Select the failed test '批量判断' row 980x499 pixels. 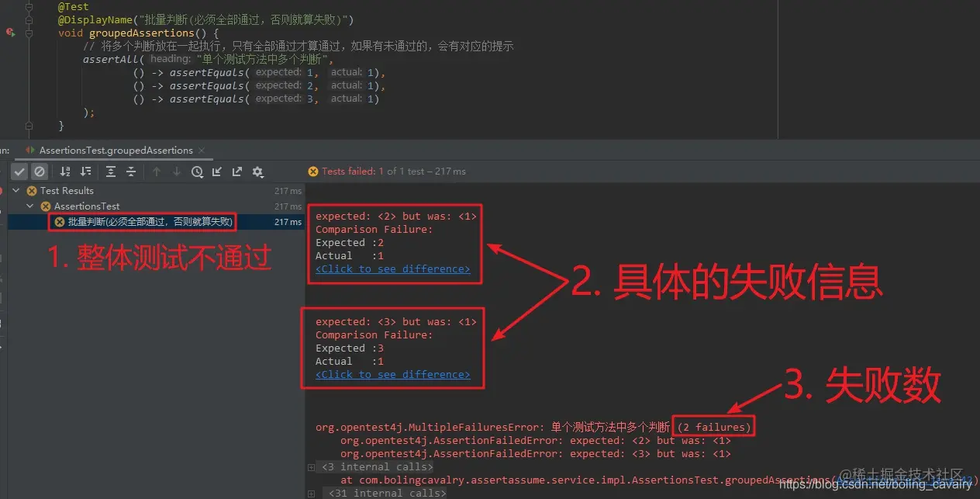click(x=157, y=222)
